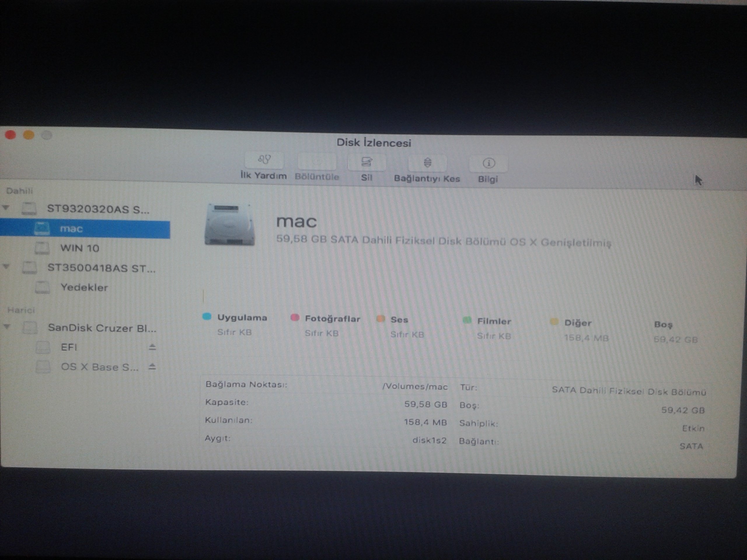The width and height of the screenshot is (747, 560).
Task: Click the pink Fotoğraflar color dot
Action: point(295,318)
